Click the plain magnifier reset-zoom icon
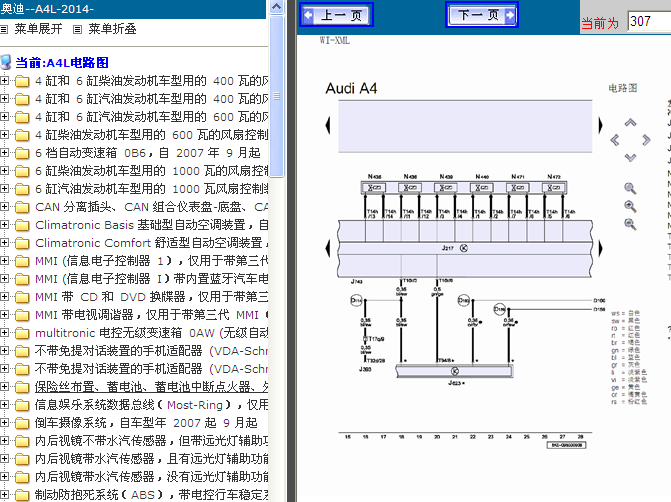Viewport: 671px width, 502px height. click(630, 188)
